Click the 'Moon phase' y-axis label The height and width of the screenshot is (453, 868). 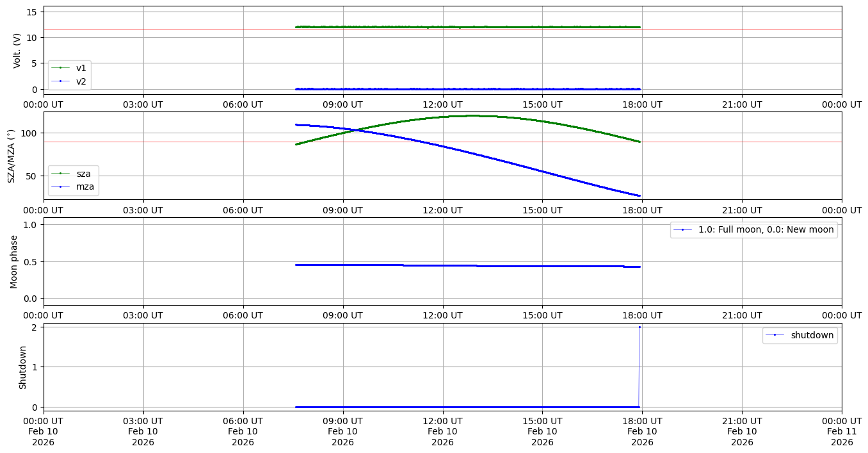pos(14,261)
